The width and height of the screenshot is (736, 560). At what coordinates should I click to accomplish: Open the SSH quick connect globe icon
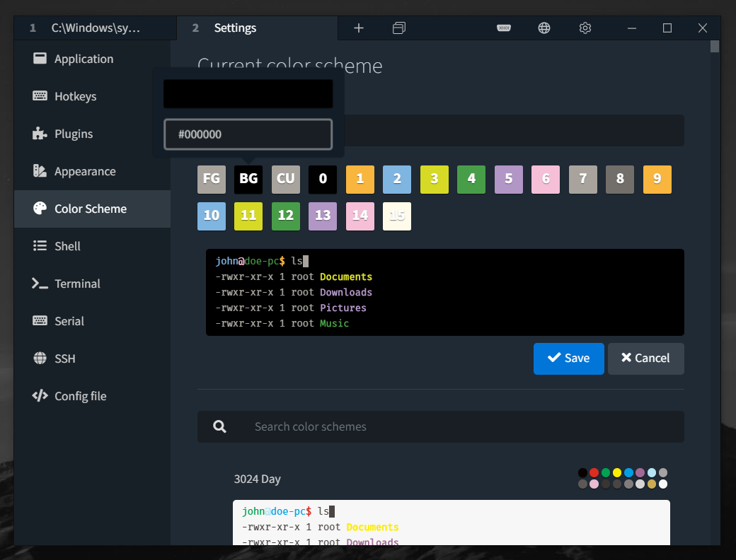544,28
